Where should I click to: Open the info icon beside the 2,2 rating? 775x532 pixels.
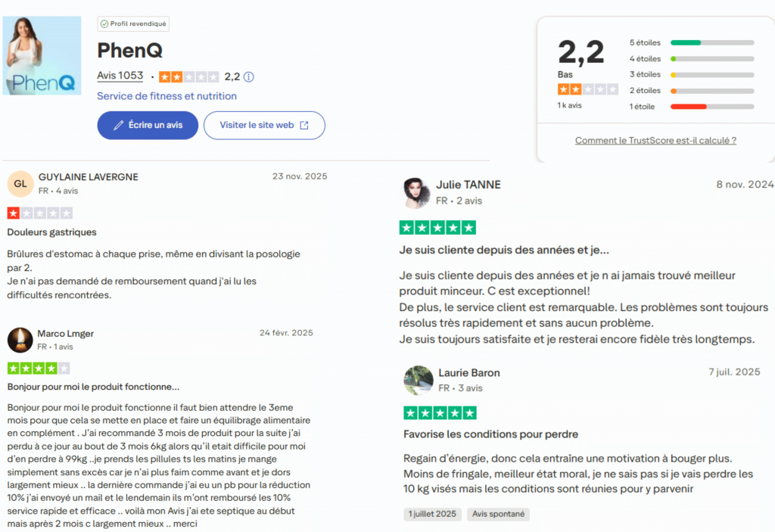pyautogui.click(x=248, y=76)
